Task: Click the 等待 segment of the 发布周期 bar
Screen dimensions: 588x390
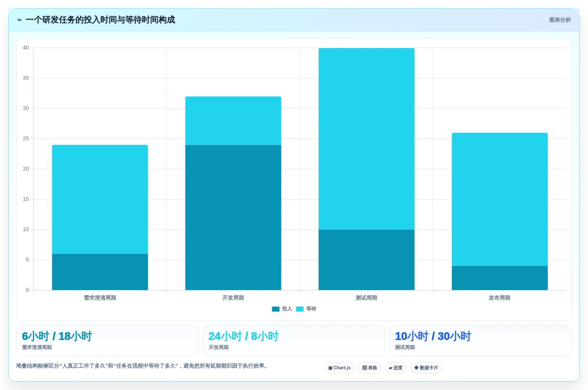Action: point(500,199)
